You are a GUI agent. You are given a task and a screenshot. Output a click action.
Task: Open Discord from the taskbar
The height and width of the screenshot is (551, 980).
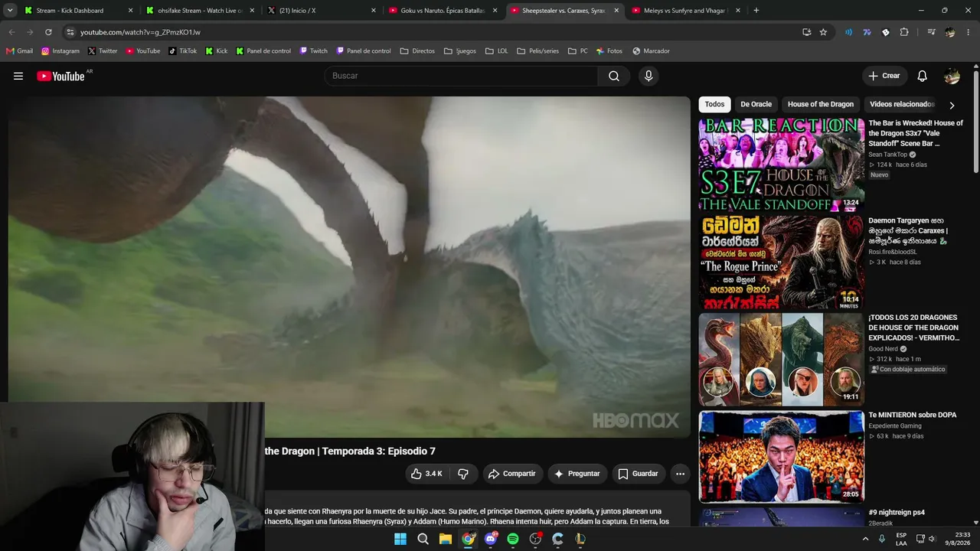(491, 539)
